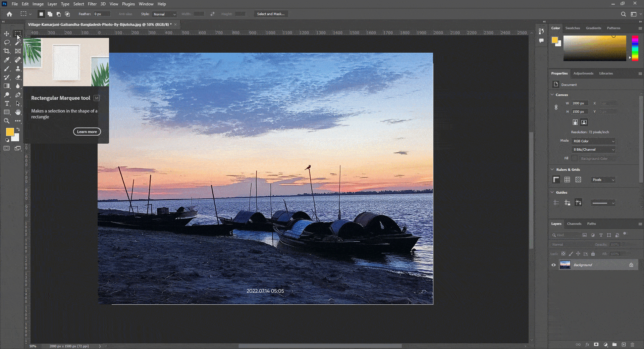644x349 pixels.
Task: Choose the Zoom tool in toolbar
Action: tap(7, 121)
